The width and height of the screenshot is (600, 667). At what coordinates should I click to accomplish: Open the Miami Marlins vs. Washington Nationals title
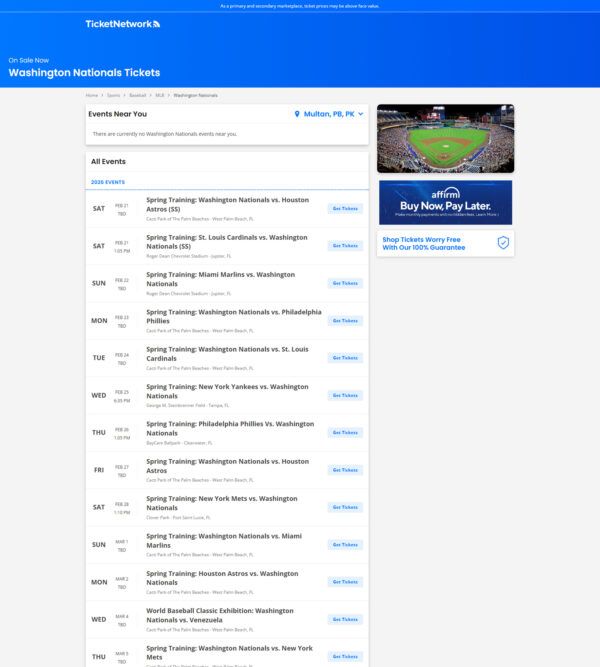(x=220, y=279)
